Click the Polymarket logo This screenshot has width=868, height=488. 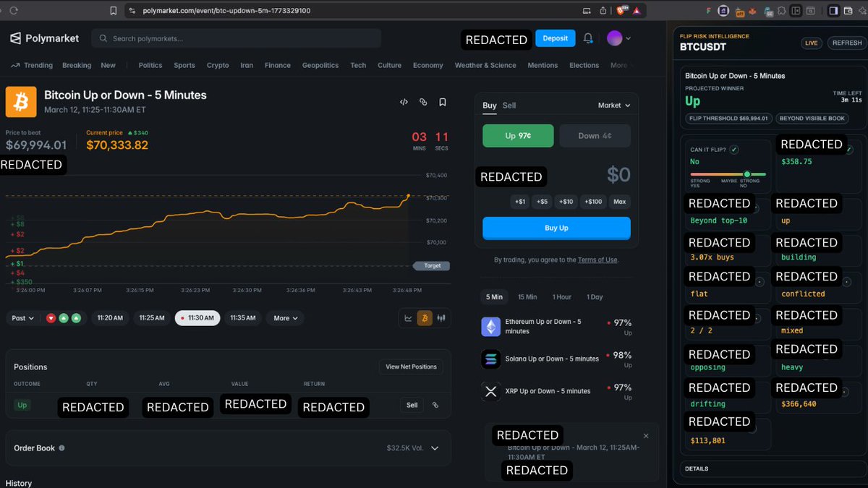click(44, 38)
